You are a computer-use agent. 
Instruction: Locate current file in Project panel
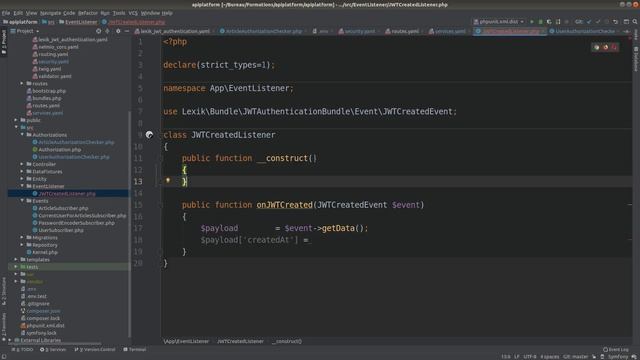98,31
